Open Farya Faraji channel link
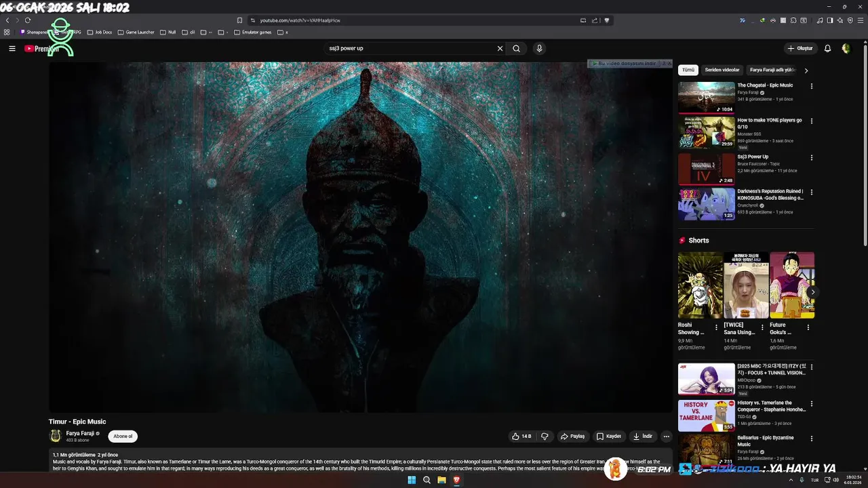The height and width of the screenshot is (488, 868). point(80,434)
